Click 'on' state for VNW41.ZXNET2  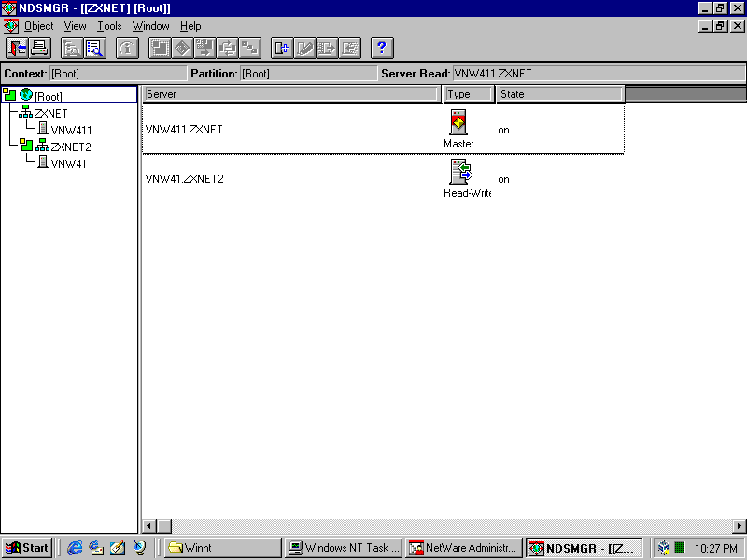click(x=503, y=179)
